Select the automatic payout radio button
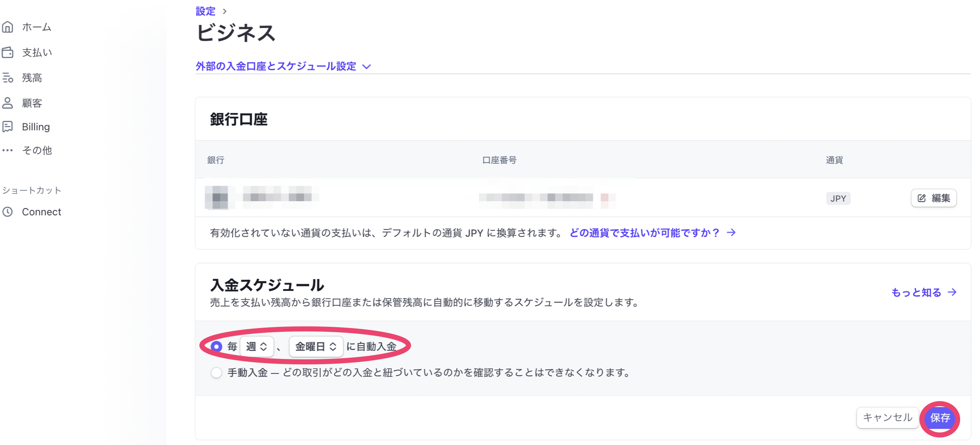Image resolution: width=980 pixels, height=445 pixels. pyautogui.click(x=216, y=346)
